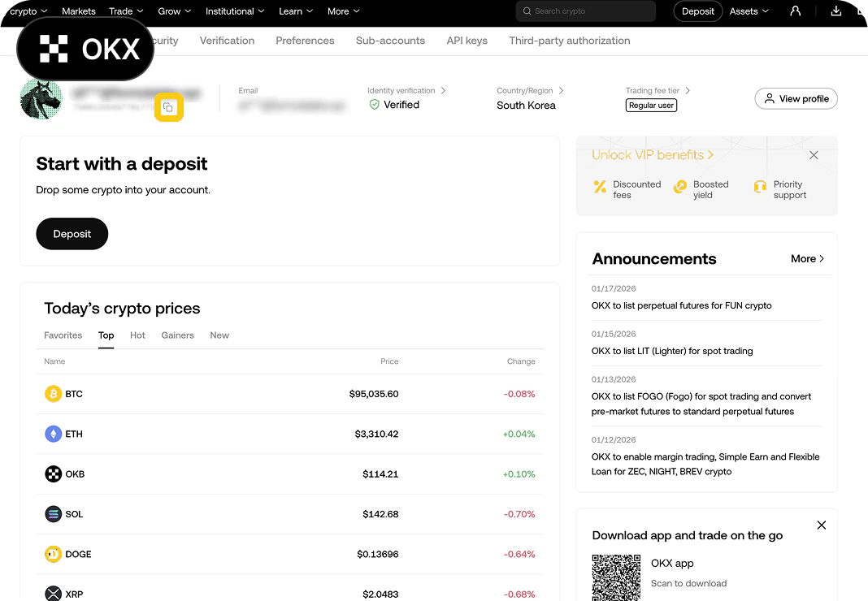Switch to the Sub-accounts tab
The width and height of the screenshot is (868, 601).
click(390, 41)
